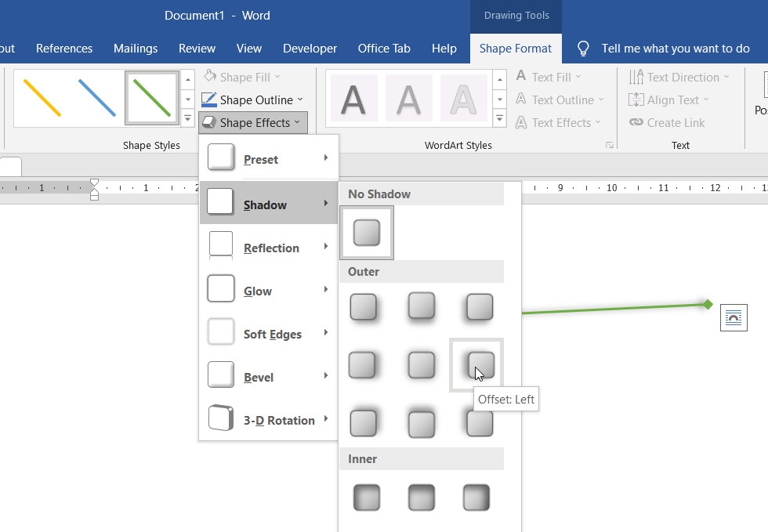Open the Shape Outline dropdown
The height and width of the screenshot is (532, 768).
[252, 100]
